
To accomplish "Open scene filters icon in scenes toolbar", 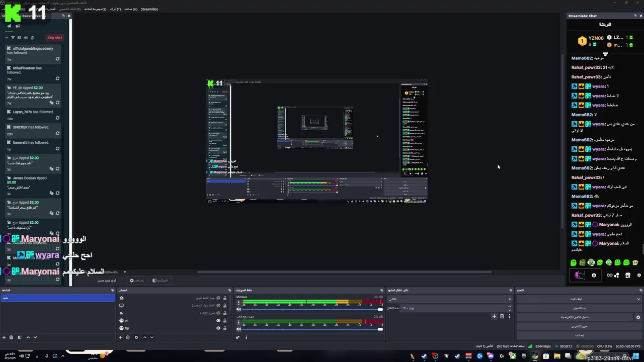I will tap(20, 337).
